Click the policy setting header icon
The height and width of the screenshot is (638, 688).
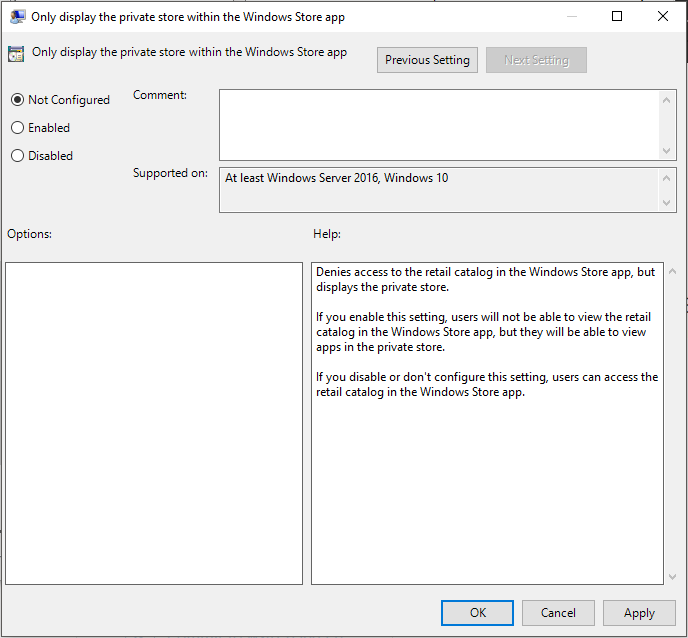[x=16, y=54]
